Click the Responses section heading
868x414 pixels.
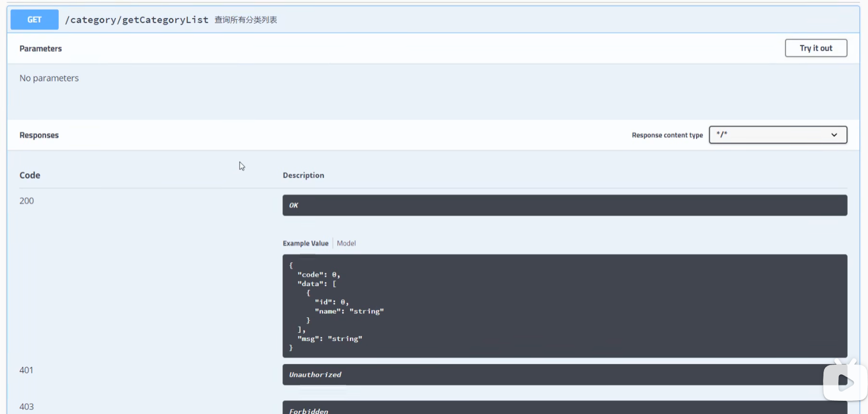point(39,135)
